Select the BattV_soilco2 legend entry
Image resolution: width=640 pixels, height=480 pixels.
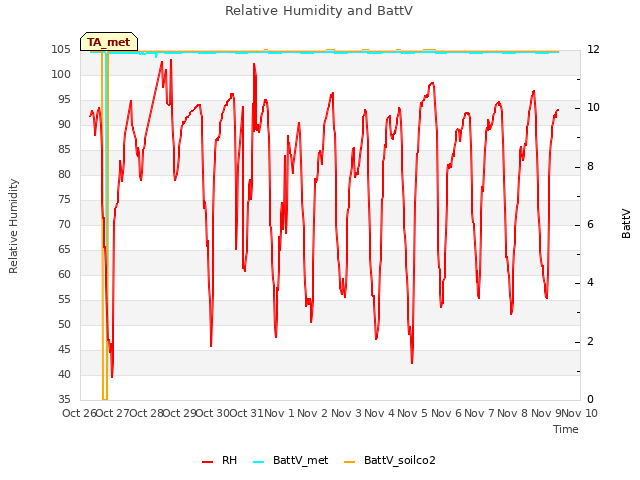click(390, 460)
